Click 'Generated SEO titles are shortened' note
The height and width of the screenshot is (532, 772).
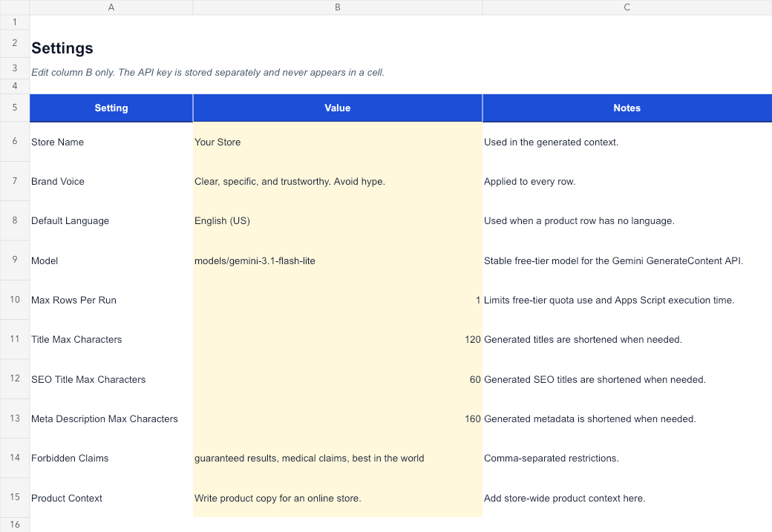coord(595,379)
